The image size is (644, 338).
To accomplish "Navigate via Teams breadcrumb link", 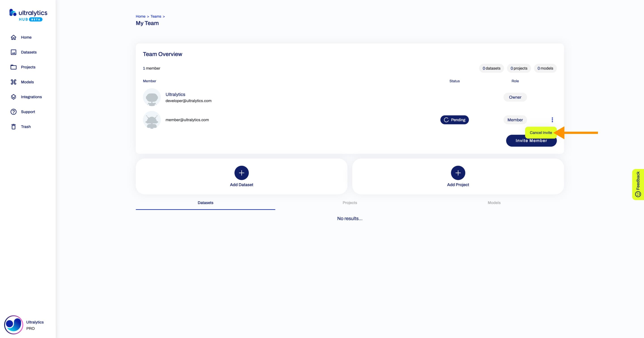I will 155,16.
